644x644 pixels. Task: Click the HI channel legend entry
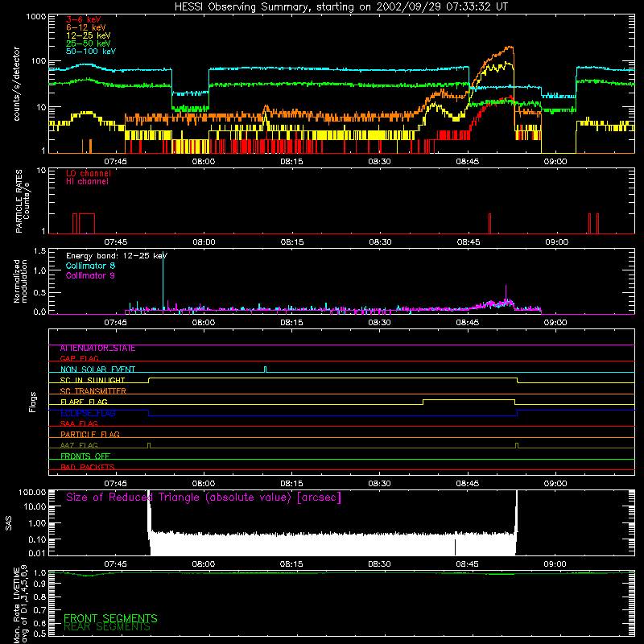[87, 181]
